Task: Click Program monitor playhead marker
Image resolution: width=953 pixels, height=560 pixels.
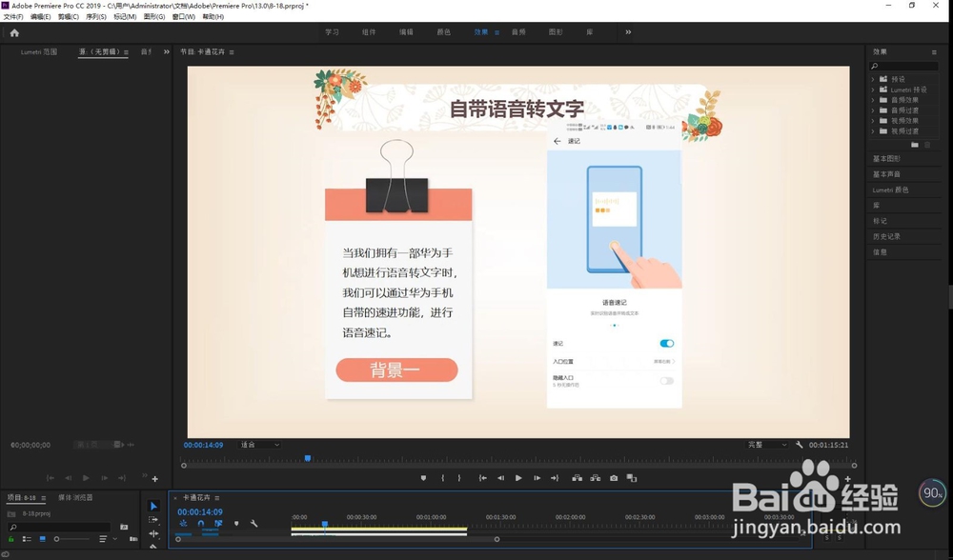Action: 308,458
